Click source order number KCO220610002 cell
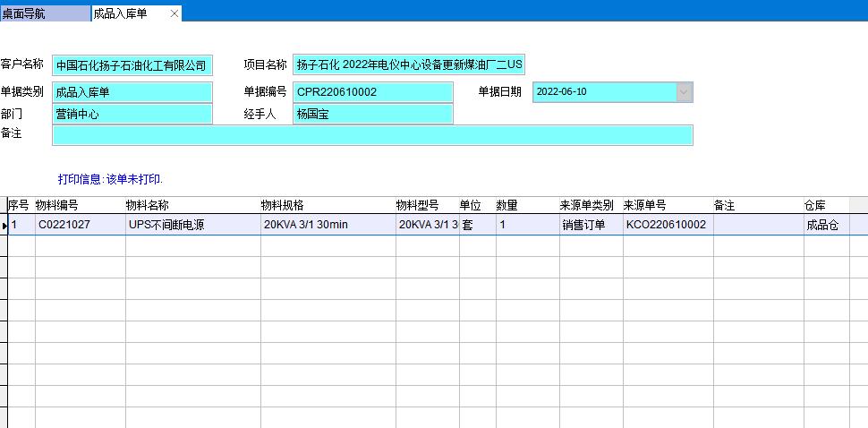 [x=668, y=226]
